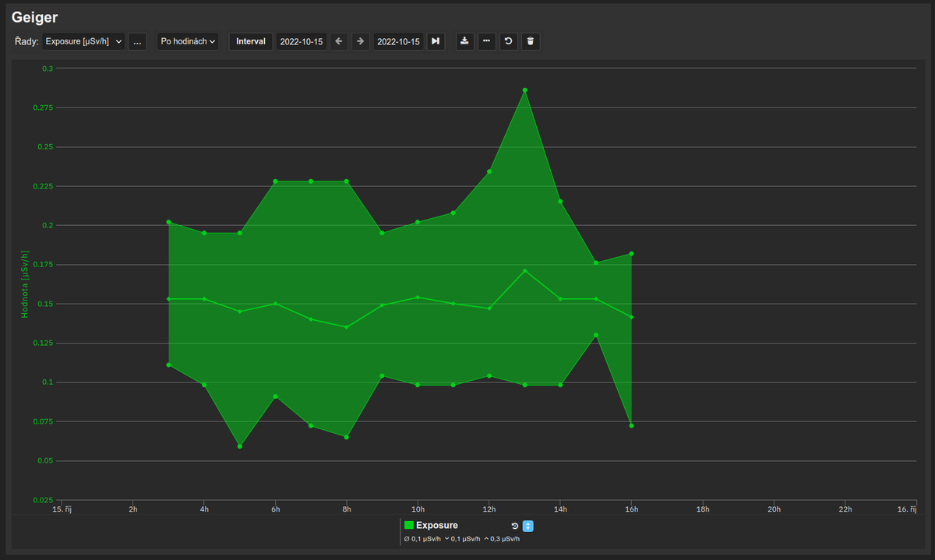Viewport: 935px width, 560px height.
Task: Click the '16. říj' x-axis label
Action: pyautogui.click(x=907, y=509)
